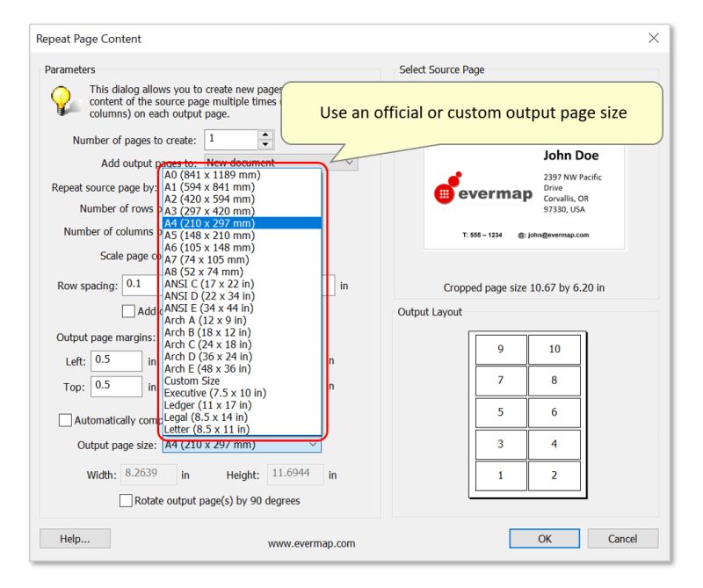Click the disabled Width field
This screenshot has width=703, height=588.
point(149,474)
